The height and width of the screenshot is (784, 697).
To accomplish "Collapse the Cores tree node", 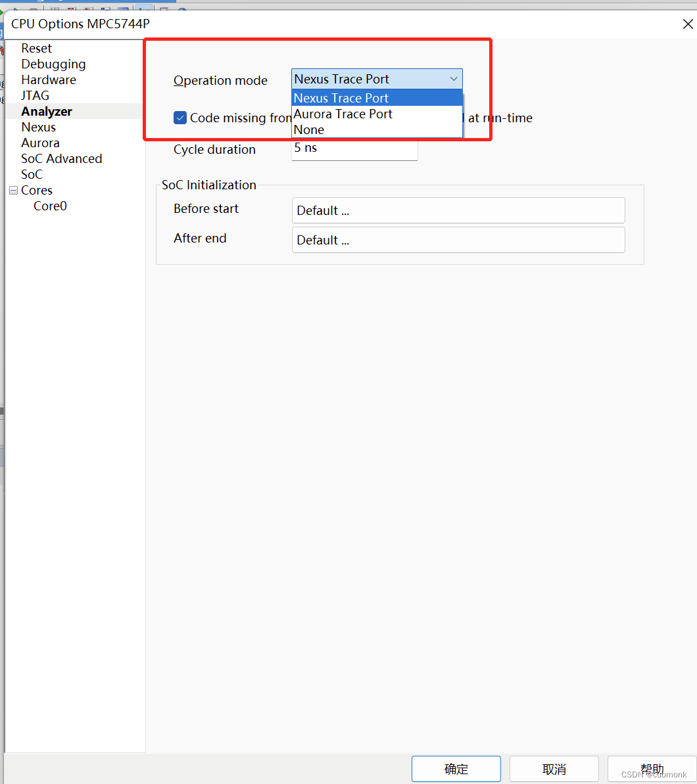I will point(14,191).
